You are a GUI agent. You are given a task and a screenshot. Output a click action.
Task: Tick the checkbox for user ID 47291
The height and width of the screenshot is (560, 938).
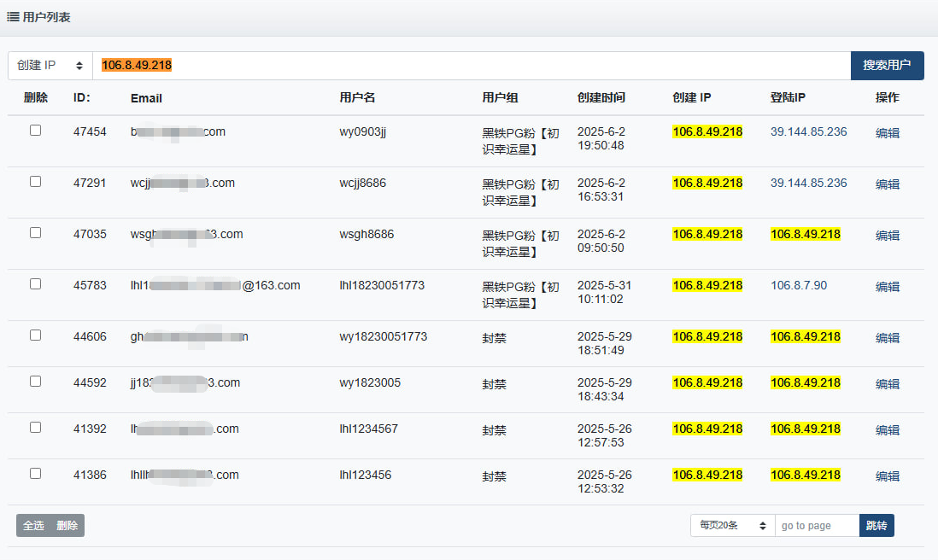35,182
